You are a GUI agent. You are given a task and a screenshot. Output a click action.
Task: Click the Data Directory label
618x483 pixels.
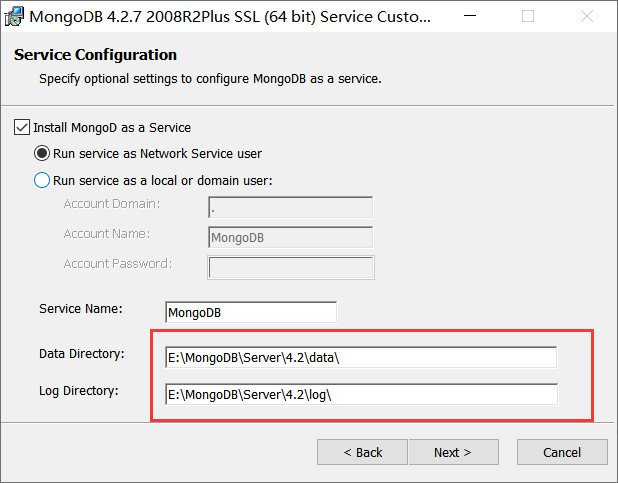[82, 354]
